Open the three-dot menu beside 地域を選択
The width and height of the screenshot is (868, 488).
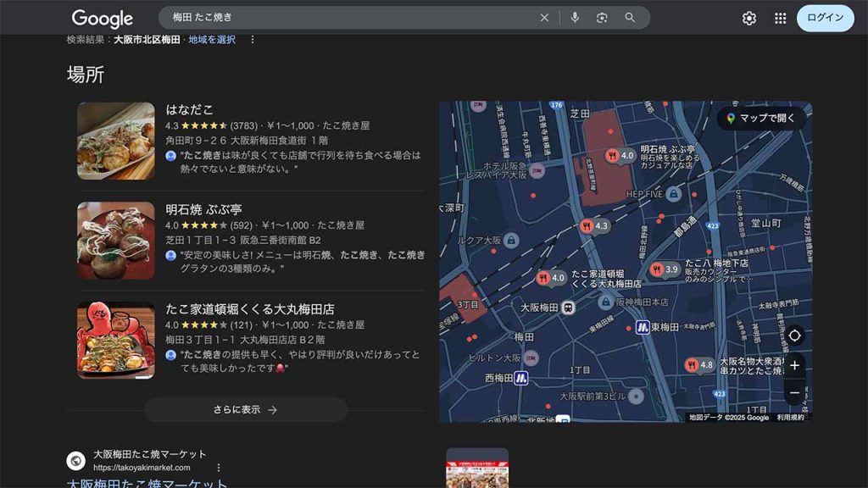tap(253, 39)
